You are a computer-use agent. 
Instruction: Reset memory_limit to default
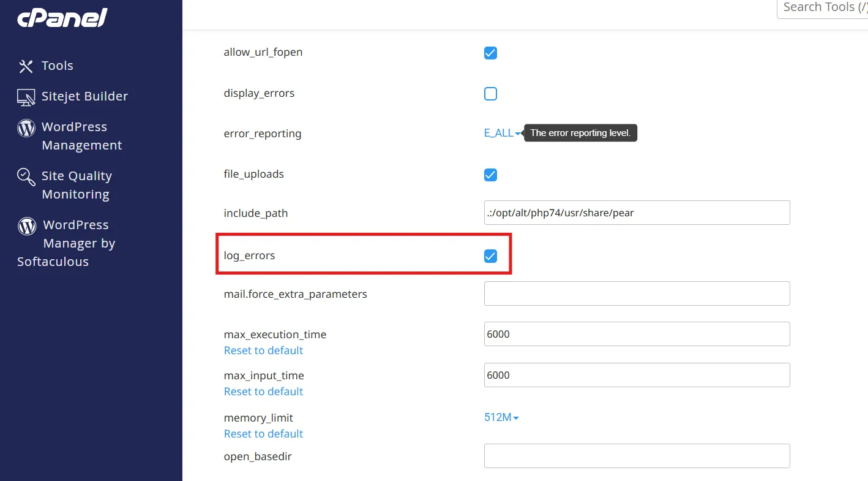click(263, 434)
